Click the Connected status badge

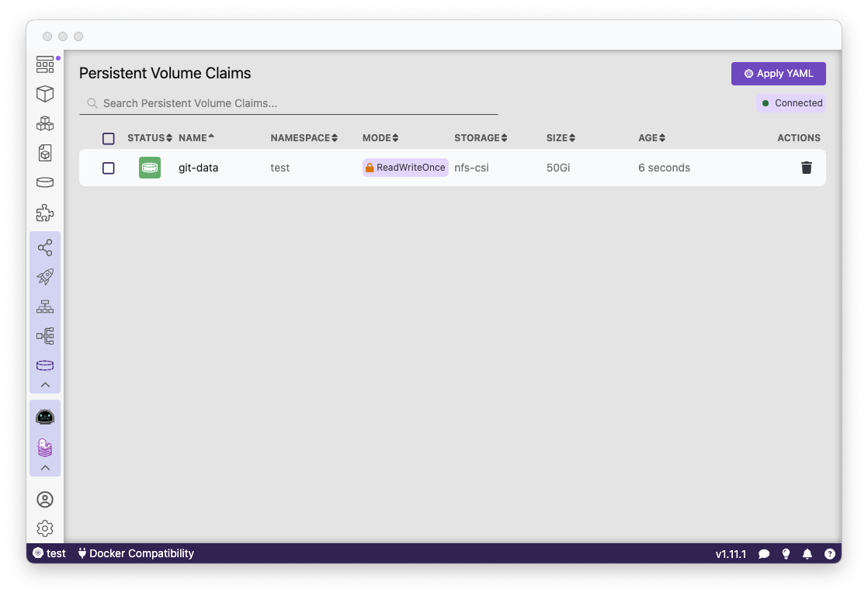click(x=790, y=102)
